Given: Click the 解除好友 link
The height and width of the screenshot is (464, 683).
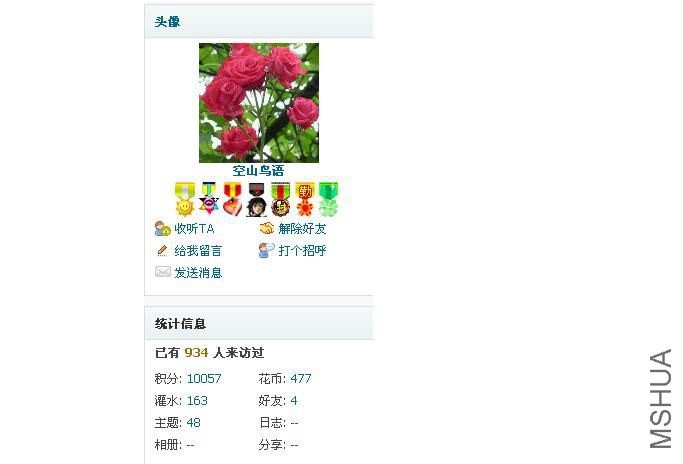Looking at the screenshot, I should click(x=302, y=229).
